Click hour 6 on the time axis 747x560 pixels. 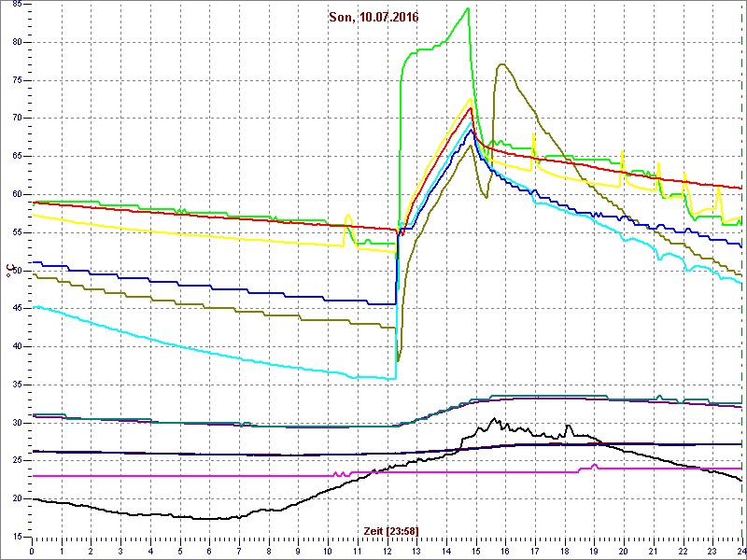(x=209, y=550)
